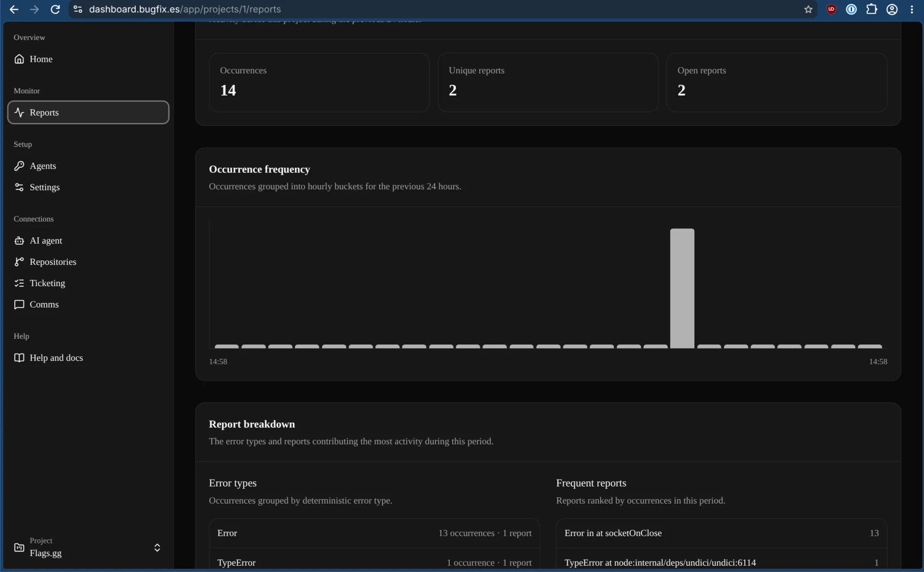Click the 'Help' section label
The width and height of the screenshot is (924, 572).
tap(21, 336)
